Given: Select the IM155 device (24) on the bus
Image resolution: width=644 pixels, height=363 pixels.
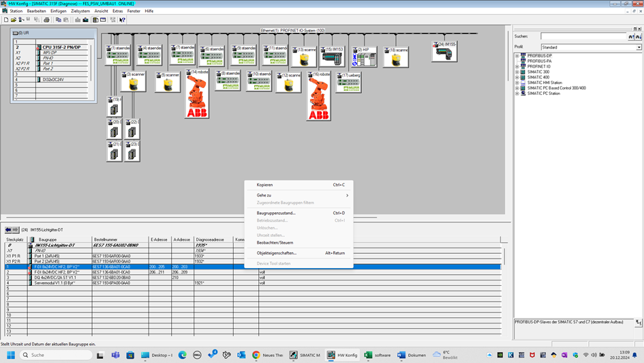Looking at the screenshot, I should (x=444, y=52).
